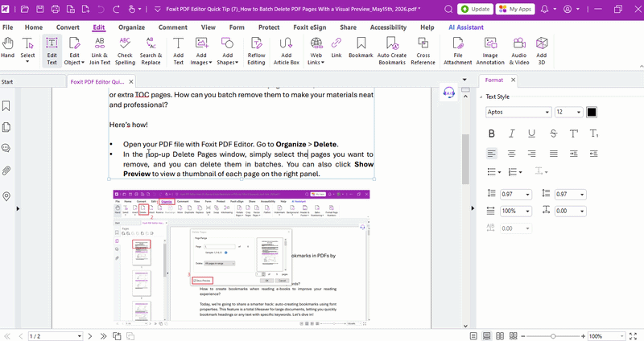Set paragraph alignment to left
Screen dimensions: 644x341
491,154
